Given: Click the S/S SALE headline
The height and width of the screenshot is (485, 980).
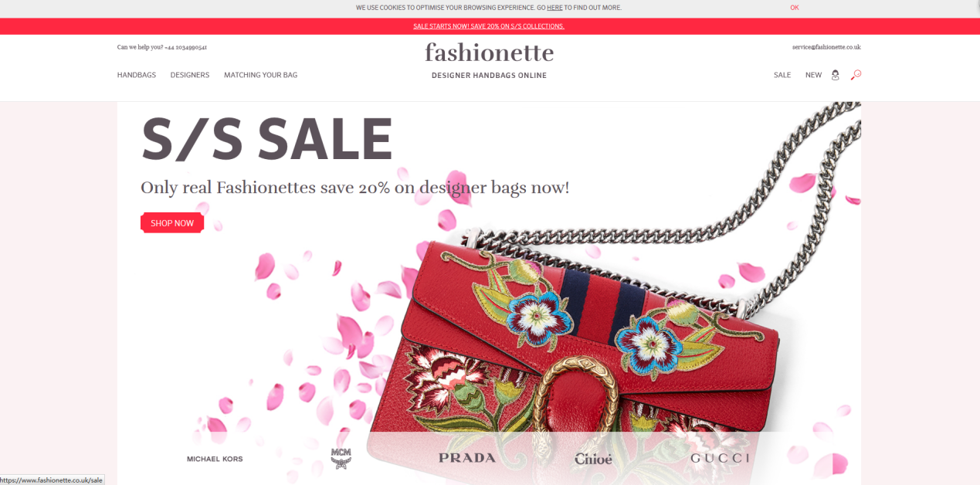Looking at the screenshot, I should pyautogui.click(x=266, y=139).
